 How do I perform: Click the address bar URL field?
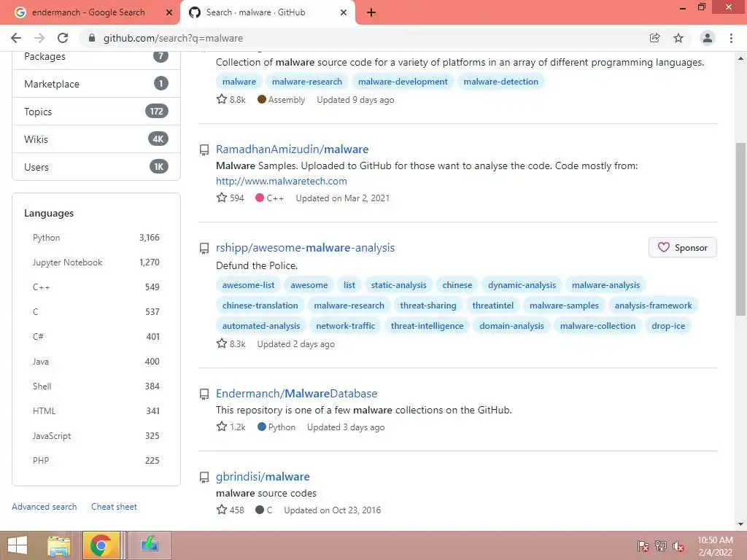(362, 38)
